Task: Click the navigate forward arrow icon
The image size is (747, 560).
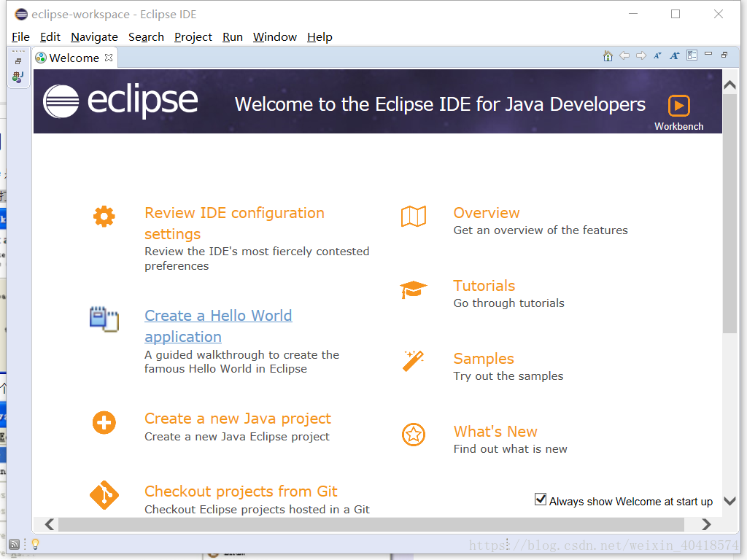Action: [641, 55]
